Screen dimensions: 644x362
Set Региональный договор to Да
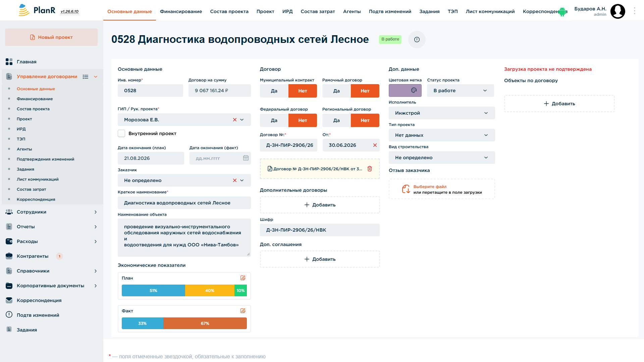336,120
